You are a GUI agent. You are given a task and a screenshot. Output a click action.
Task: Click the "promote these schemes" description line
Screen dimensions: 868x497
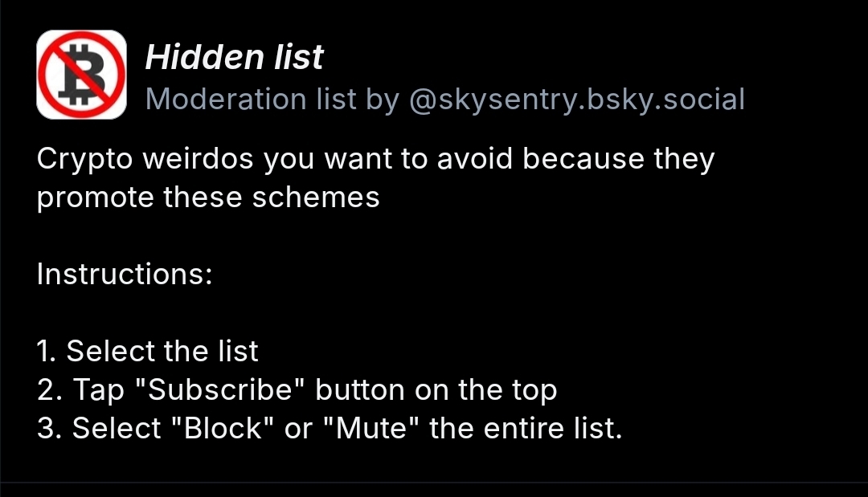(208, 198)
